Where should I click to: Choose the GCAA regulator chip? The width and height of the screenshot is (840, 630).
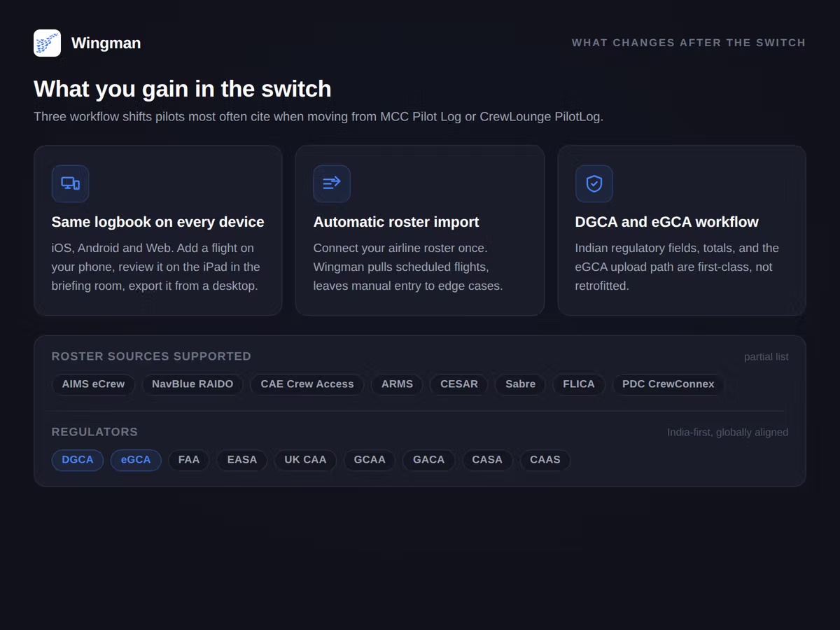[x=370, y=460]
